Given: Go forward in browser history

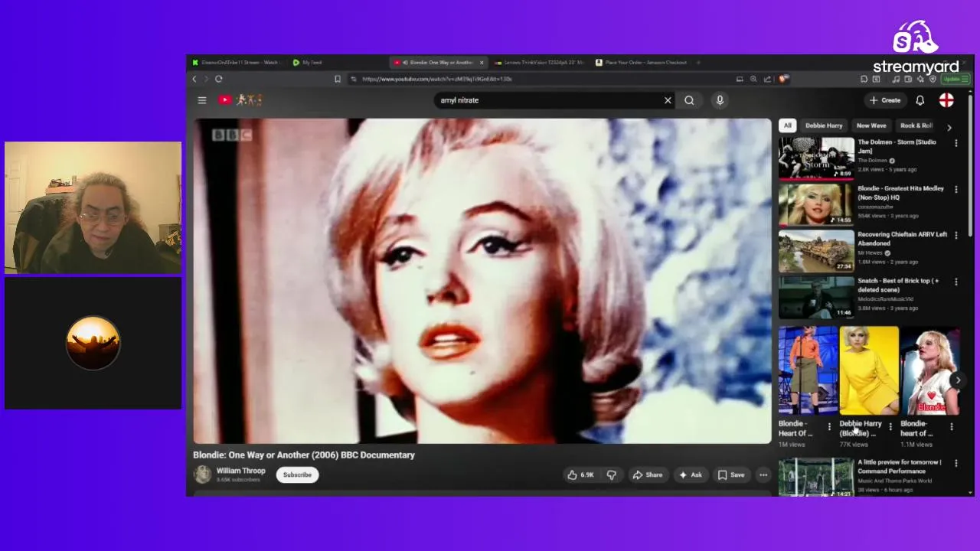Looking at the screenshot, I should point(206,79).
